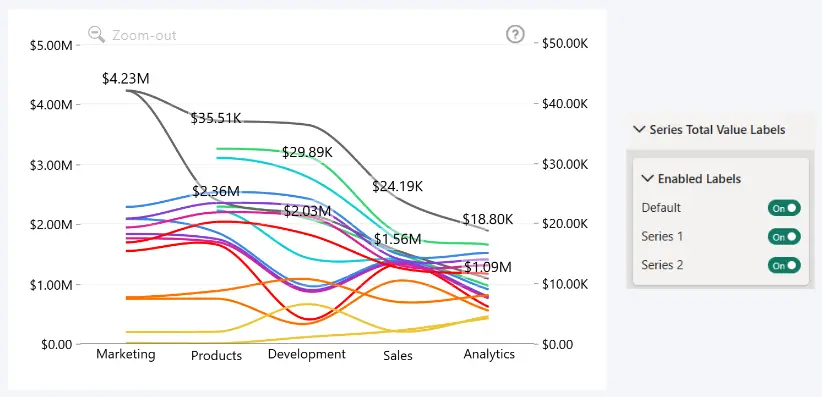Select the Analytics category axis label

point(489,354)
